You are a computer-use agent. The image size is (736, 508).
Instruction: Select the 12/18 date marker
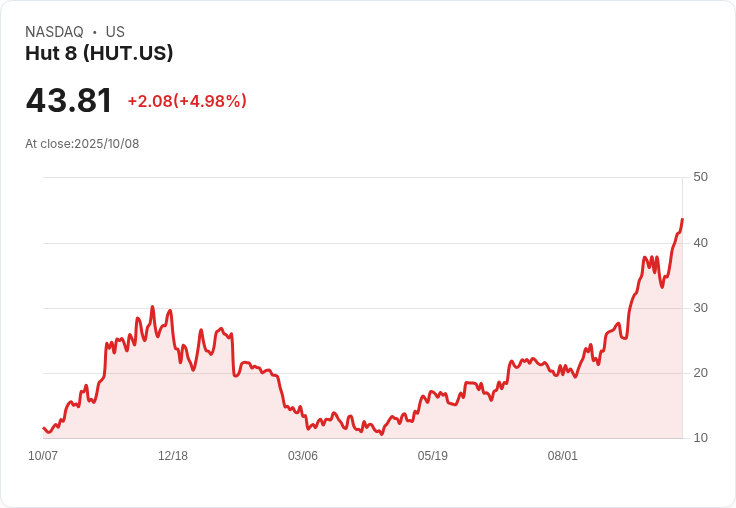click(173, 456)
